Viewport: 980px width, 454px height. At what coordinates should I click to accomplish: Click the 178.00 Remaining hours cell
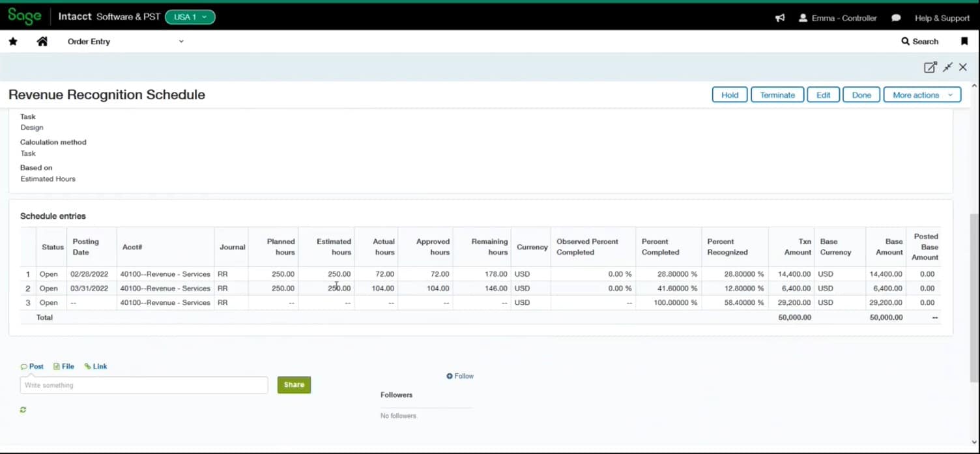click(482, 274)
